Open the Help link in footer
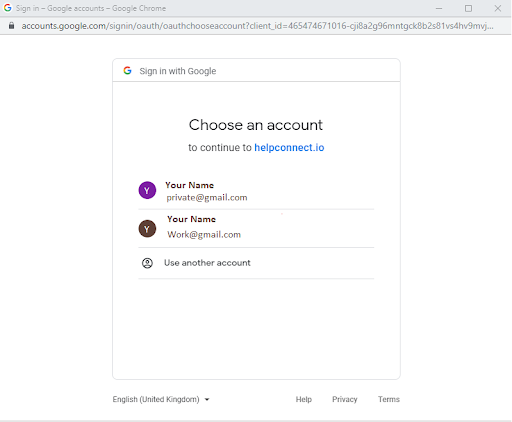The image size is (512, 422). click(x=304, y=399)
